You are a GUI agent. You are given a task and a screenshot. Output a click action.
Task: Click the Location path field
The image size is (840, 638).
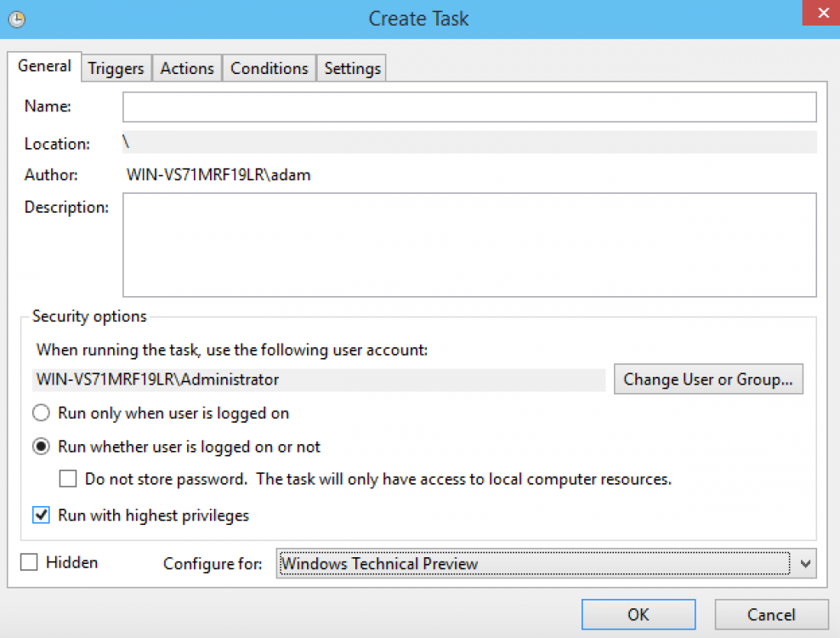pyautogui.click(x=469, y=142)
